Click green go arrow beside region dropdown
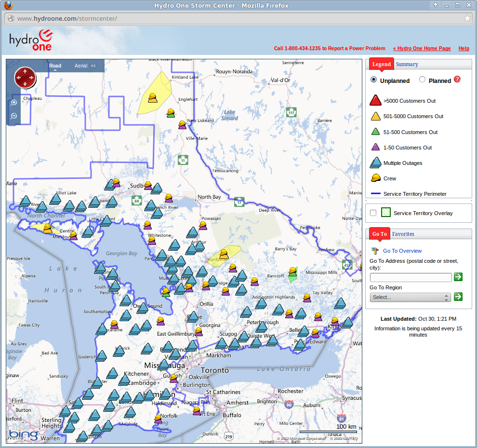This screenshot has width=477, height=448. (x=458, y=297)
